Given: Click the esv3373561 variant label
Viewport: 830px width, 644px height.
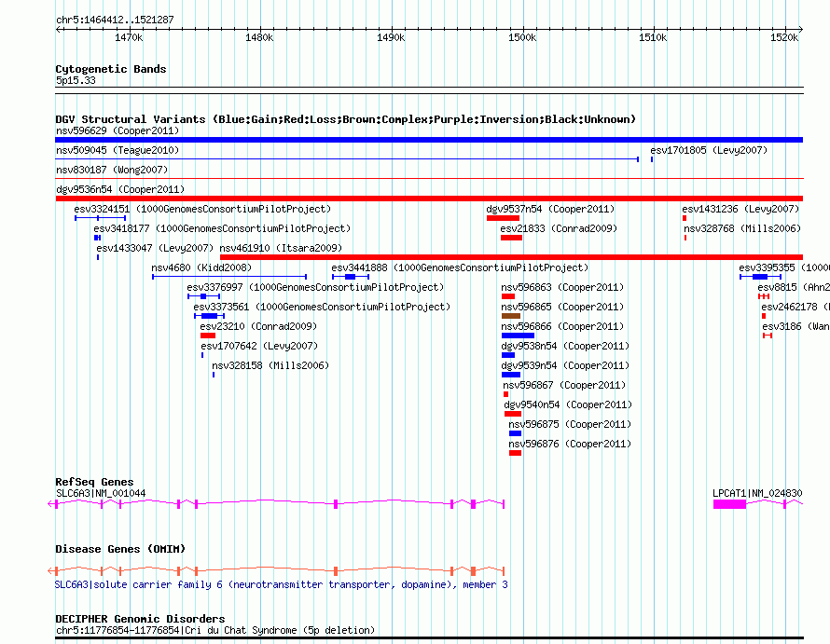Looking at the screenshot, I should click(322, 307).
